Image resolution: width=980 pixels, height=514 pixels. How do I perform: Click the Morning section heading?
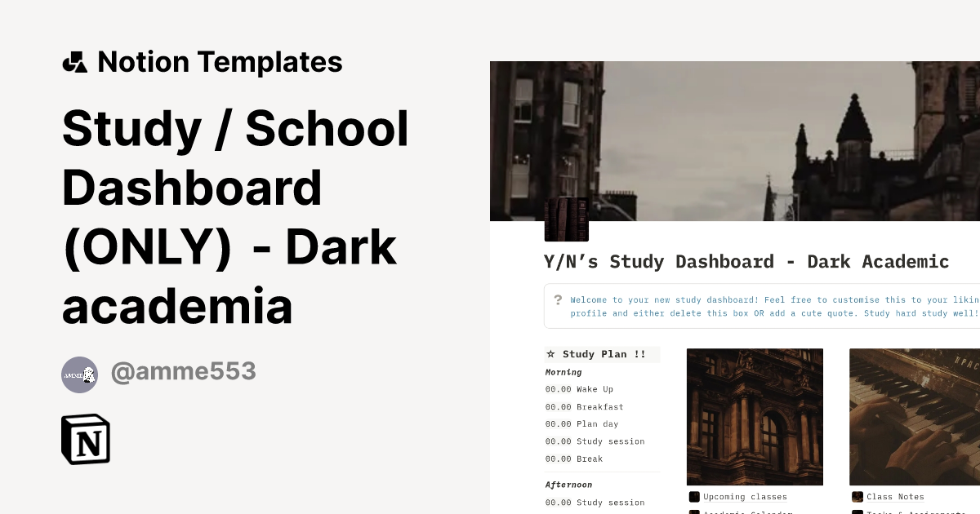[563, 372]
